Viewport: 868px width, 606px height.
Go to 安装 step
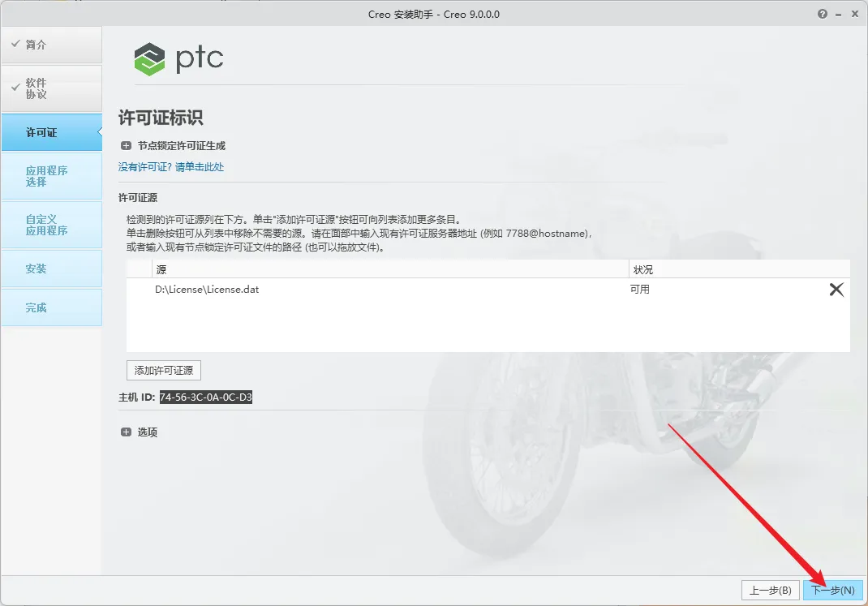[51, 269]
